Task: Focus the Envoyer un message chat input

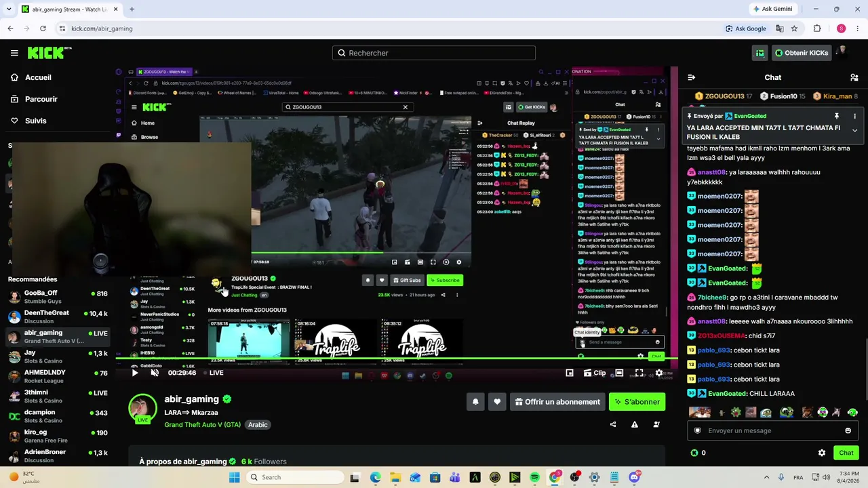Action: pyautogui.click(x=773, y=430)
